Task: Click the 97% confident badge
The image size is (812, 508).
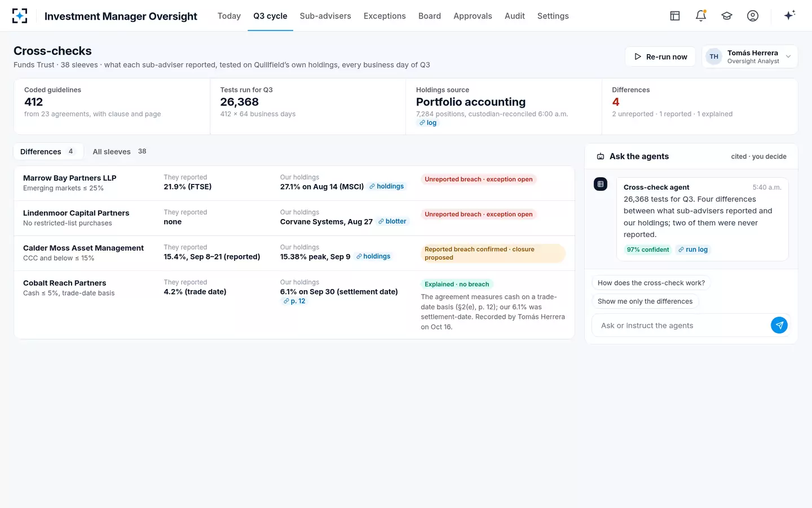Action: (648, 249)
